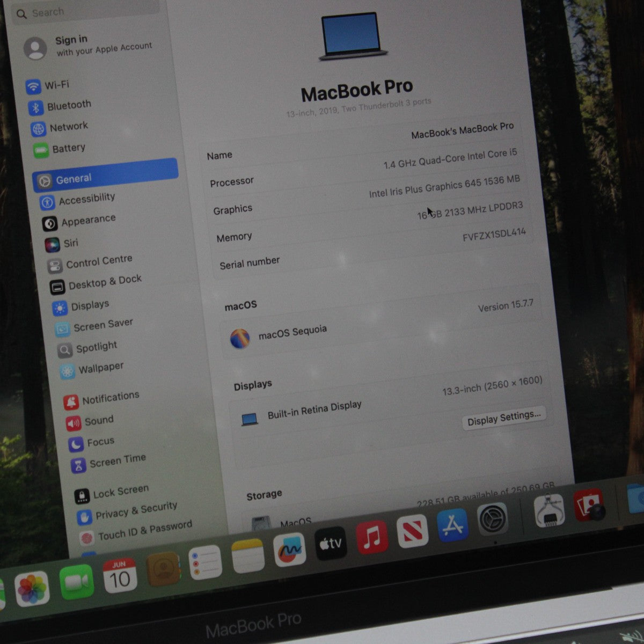The image size is (644, 644).
Task: Select the General sidebar item
Action: click(105, 175)
